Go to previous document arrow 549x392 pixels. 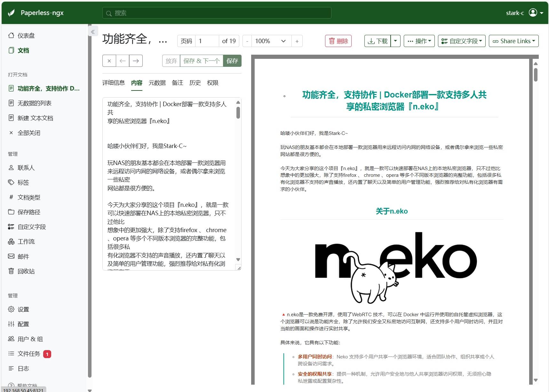tap(123, 61)
